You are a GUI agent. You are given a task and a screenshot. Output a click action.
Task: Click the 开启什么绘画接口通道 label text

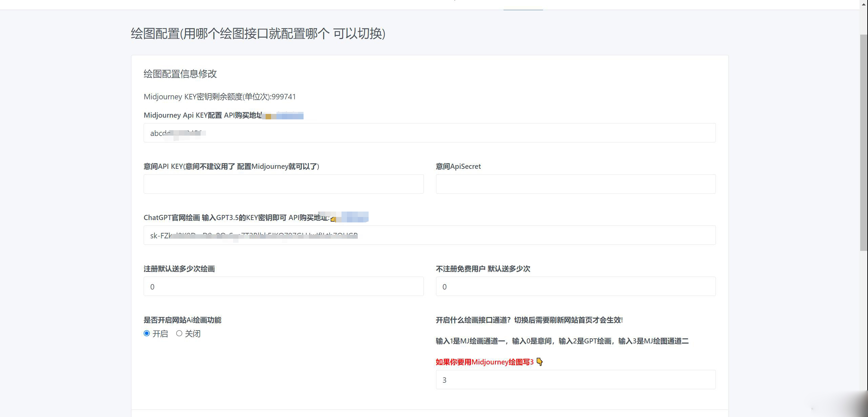click(x=529, y=320)
